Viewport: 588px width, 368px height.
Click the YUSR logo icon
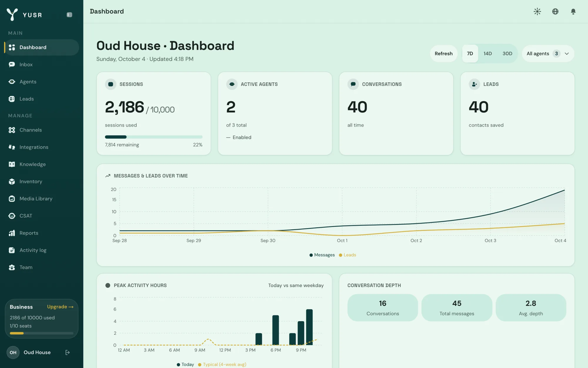(x=12, y=14)
